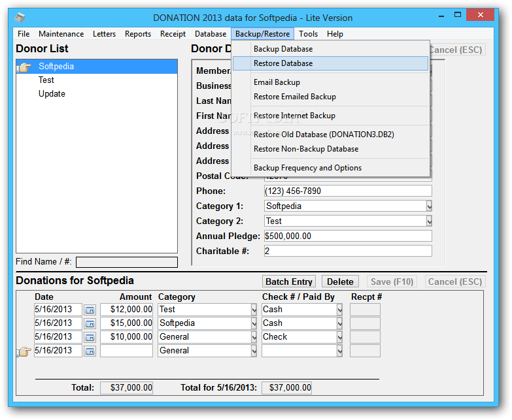Open the Receipt menu
The width and height of the screenshot is (512, 420).
(173, 34)
